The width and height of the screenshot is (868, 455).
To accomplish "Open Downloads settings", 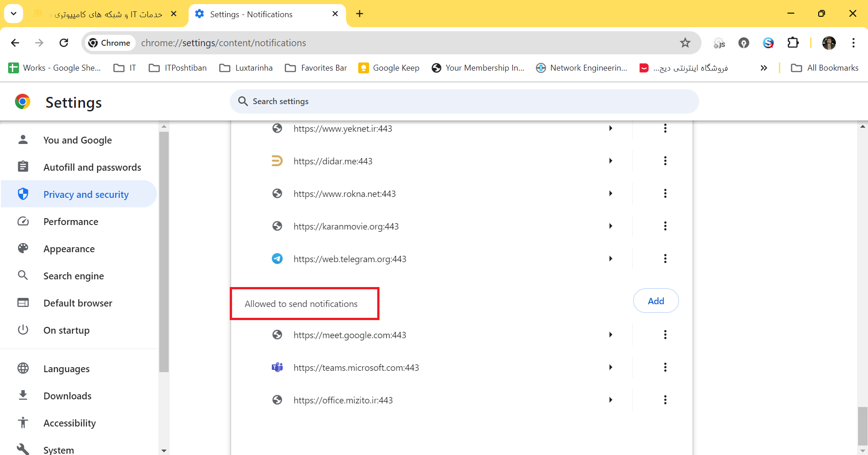I will click(x=79, y=396).
